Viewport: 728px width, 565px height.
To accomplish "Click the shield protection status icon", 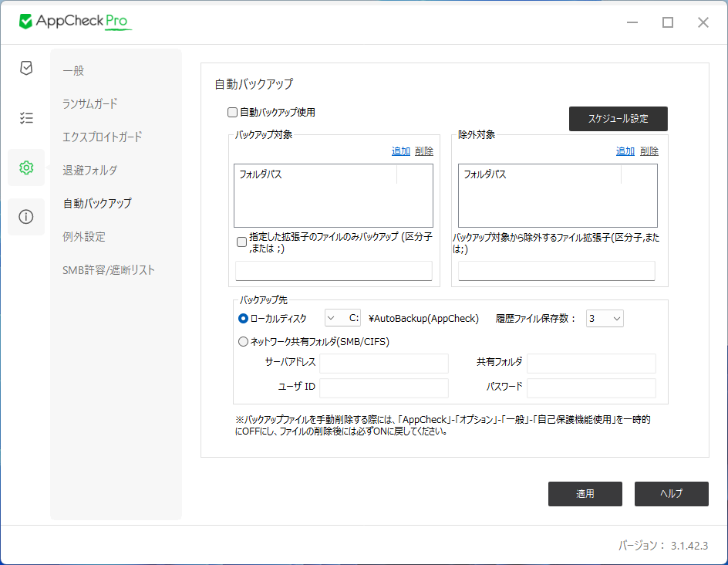I will pyautogui.click(x=25, y=68).
